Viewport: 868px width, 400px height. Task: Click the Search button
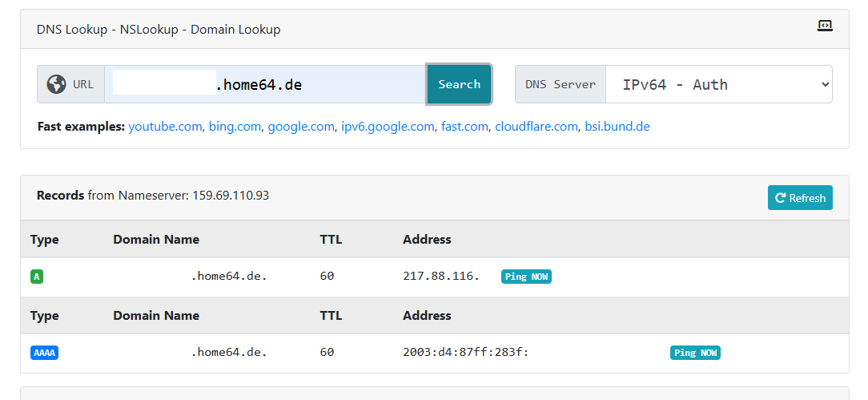pyautogui.click(x=459, y=84)
